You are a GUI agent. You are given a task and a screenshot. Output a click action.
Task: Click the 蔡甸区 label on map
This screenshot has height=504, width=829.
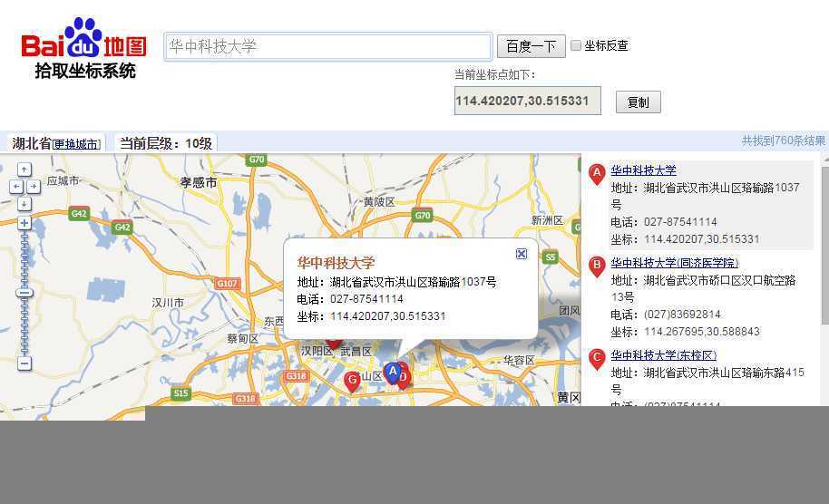tap(243, 338)
